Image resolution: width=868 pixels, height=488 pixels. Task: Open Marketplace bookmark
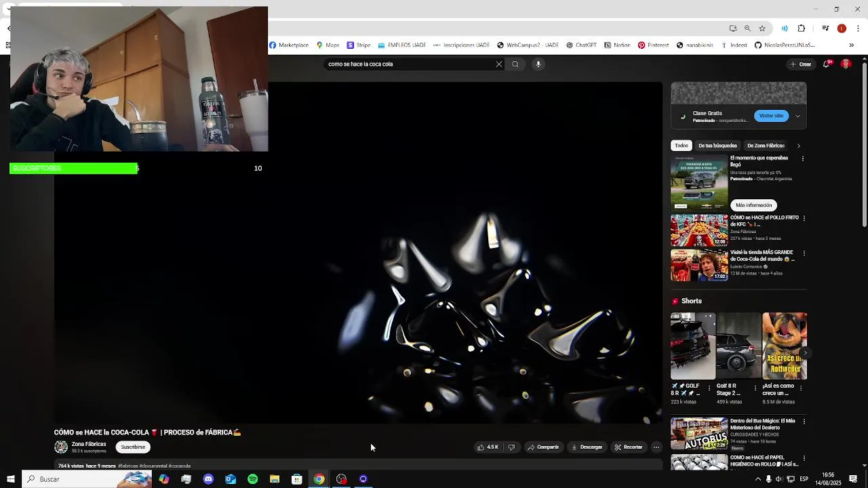click(x=289, y=45)
